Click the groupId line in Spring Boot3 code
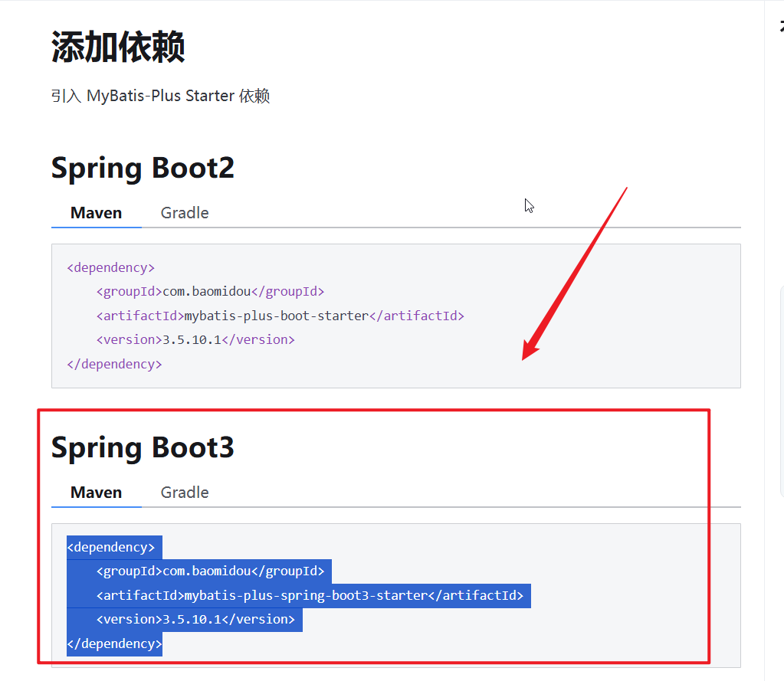The width and height of the screenshot is (784, 681). point(210,571)
